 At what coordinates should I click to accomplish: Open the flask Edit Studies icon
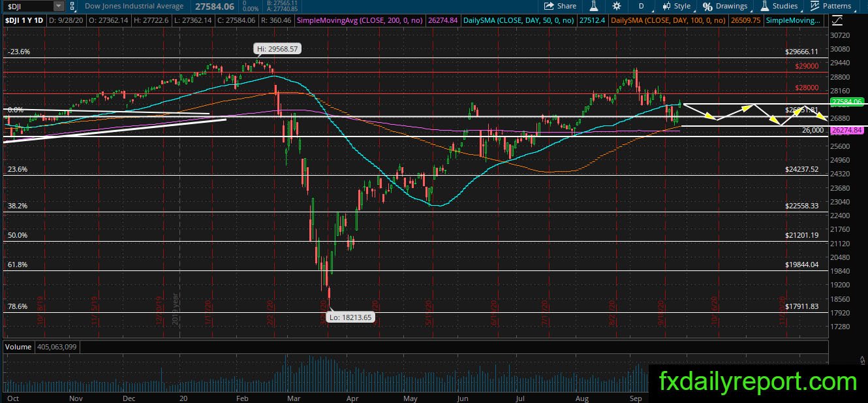pos(594,6)
